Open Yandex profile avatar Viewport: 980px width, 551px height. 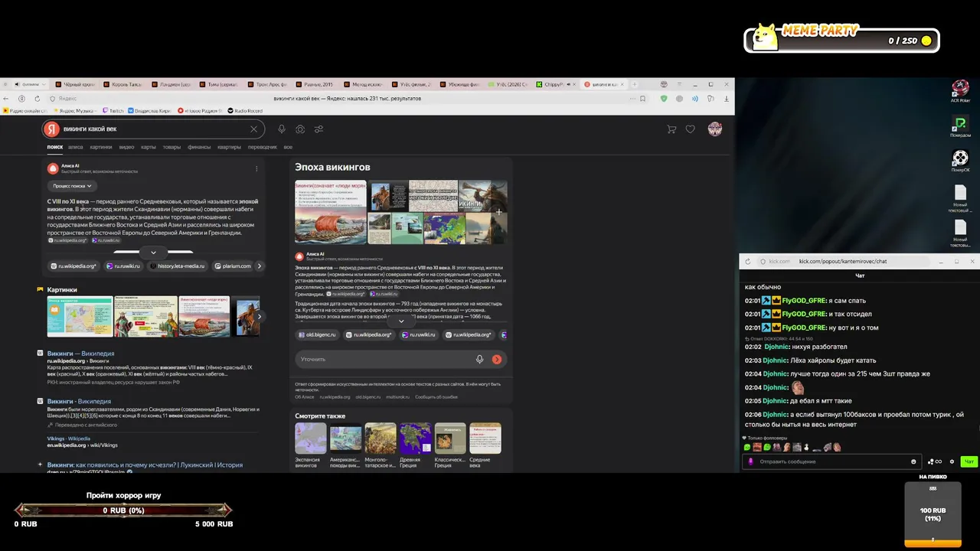point(715,129)
